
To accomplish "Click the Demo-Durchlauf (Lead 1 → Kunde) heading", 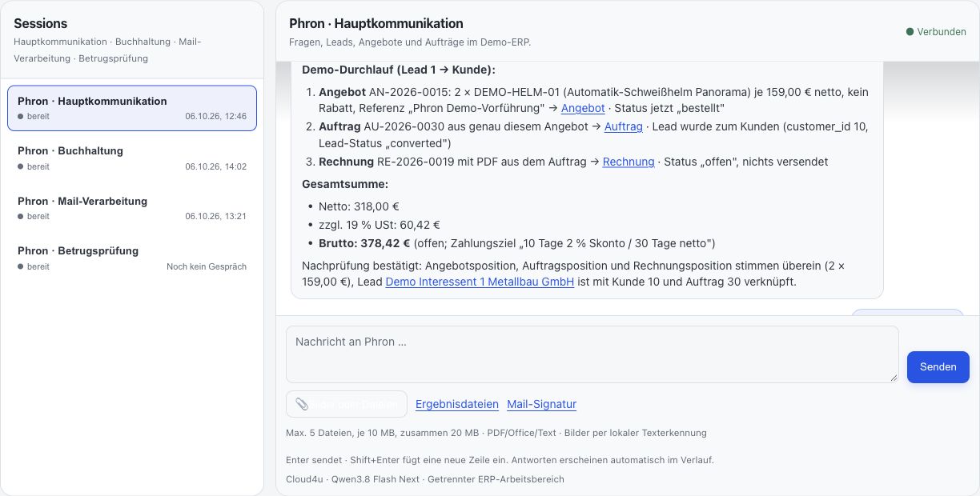I will click(x=399, y=70).
